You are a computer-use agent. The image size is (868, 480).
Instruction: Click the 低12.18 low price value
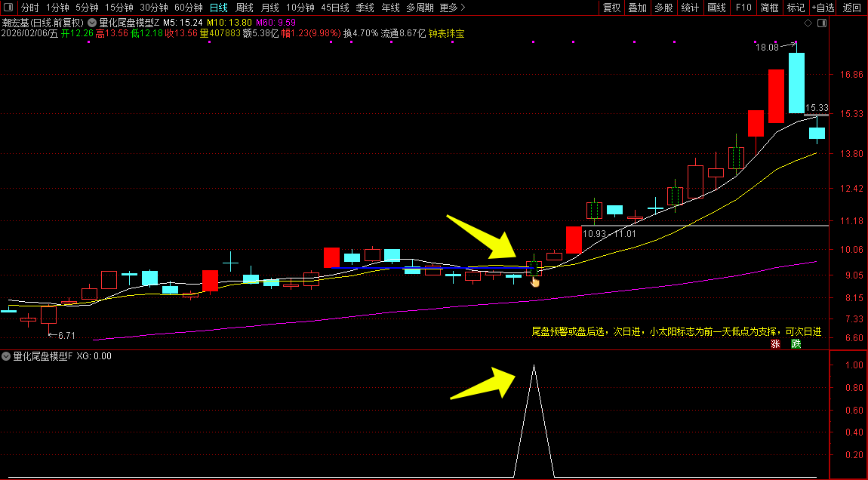pyautogui.click(x=146, y=33)
